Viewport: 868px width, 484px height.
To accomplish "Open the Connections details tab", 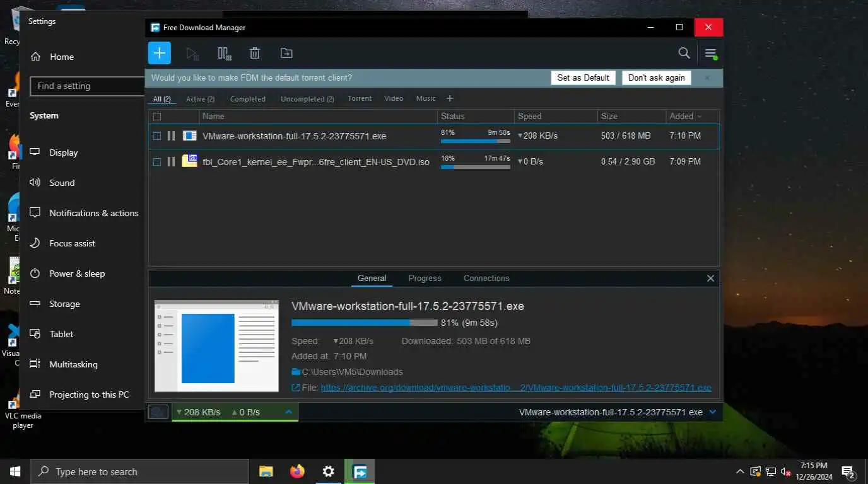I will [x=486, y=278].
